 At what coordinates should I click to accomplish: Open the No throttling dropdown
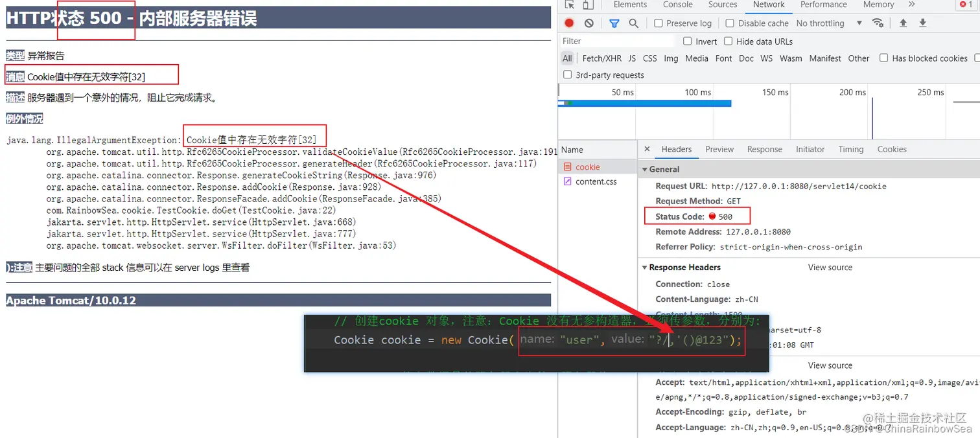coord(829,23)
